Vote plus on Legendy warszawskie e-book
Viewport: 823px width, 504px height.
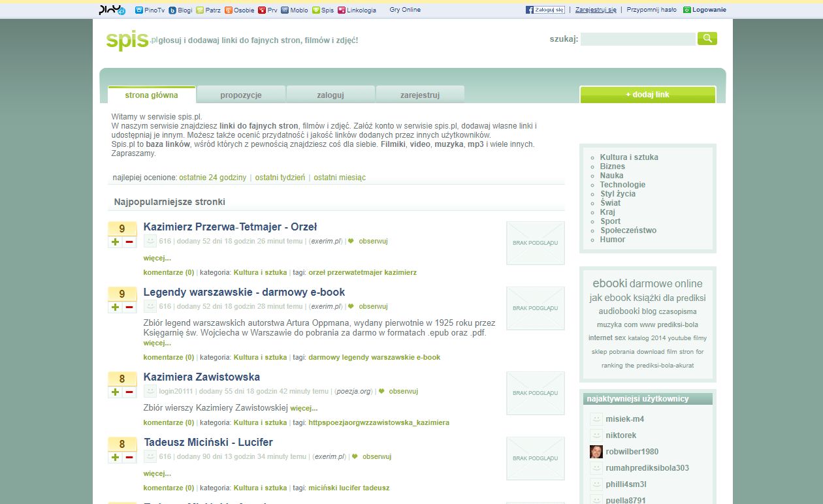(116, 307)
